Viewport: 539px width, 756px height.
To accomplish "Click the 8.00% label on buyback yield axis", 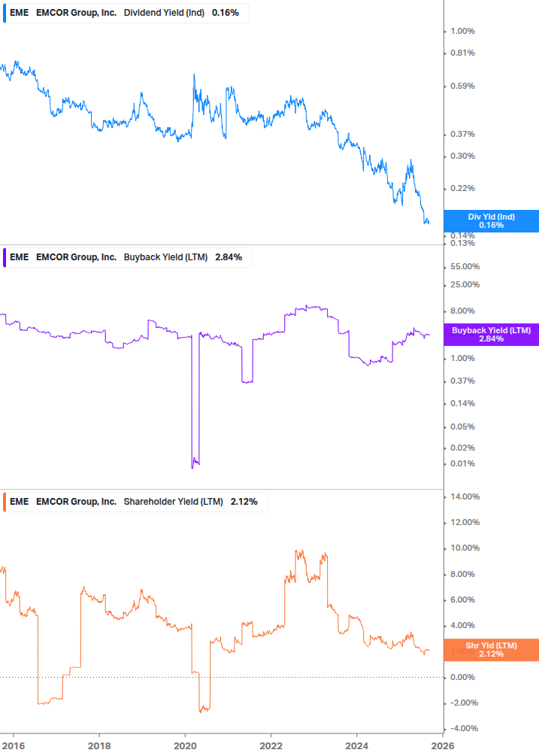I will click(462, 311).
